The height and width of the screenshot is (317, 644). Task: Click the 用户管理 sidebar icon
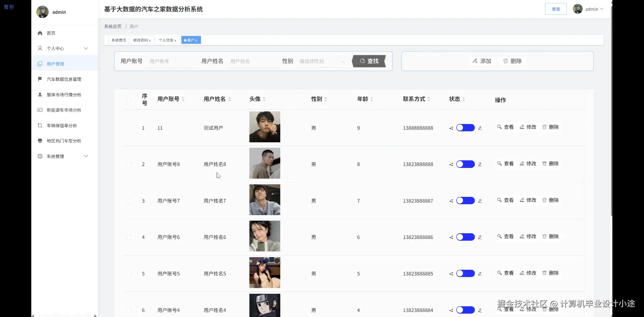click(x=40, y=64)
